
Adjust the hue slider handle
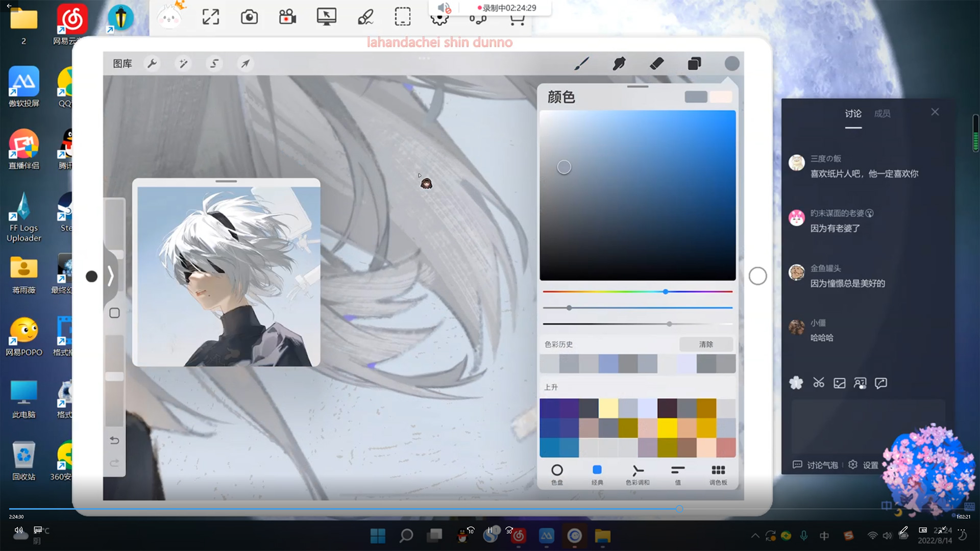pos(666,292)
